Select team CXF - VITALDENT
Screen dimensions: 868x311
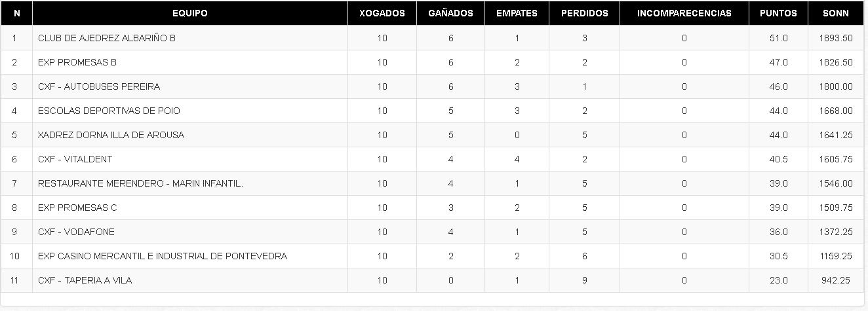click(x=75, y=159)
